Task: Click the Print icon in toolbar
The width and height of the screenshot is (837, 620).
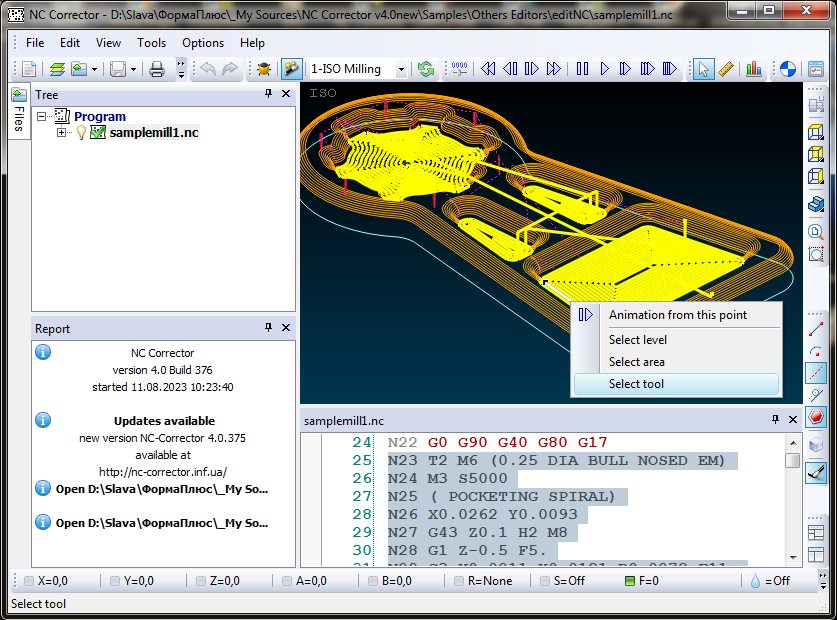Action: pos(157,69)
